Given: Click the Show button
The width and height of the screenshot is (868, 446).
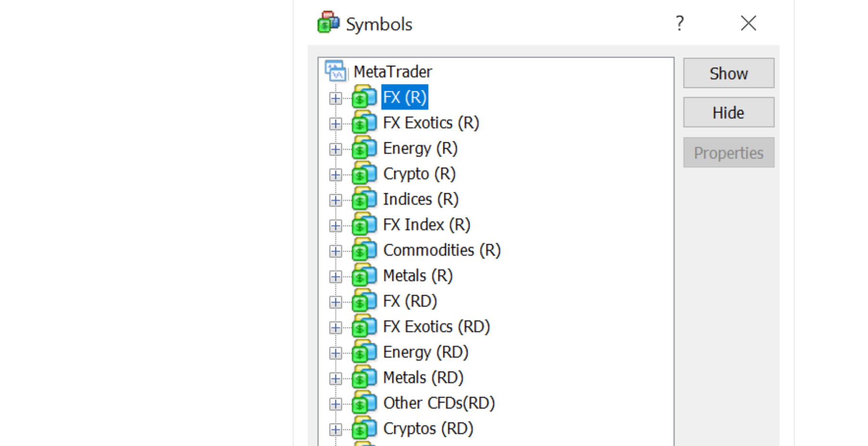Looking at the screenshot, I should click(729, 73).
